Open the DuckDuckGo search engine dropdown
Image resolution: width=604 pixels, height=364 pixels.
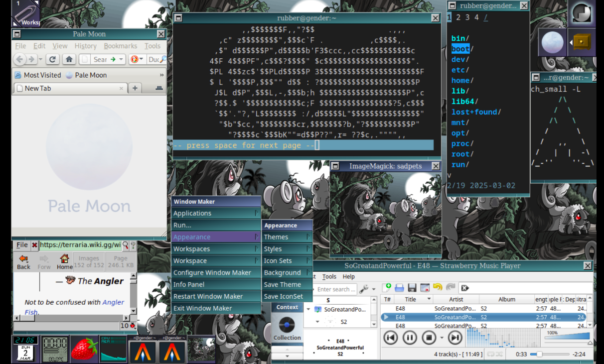(x=137, y=59)
